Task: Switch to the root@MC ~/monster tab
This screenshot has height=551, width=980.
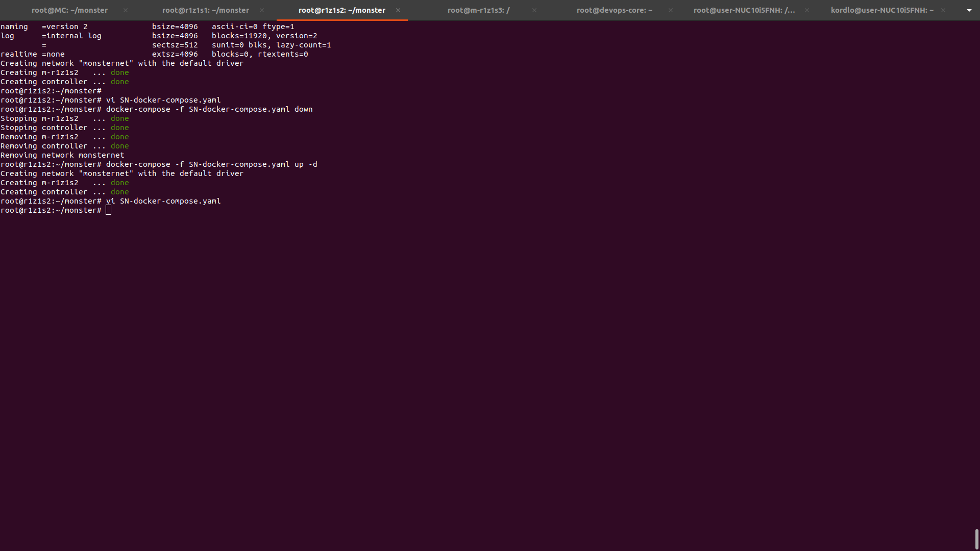Action: pyautogui.click(x=69, y=10)
